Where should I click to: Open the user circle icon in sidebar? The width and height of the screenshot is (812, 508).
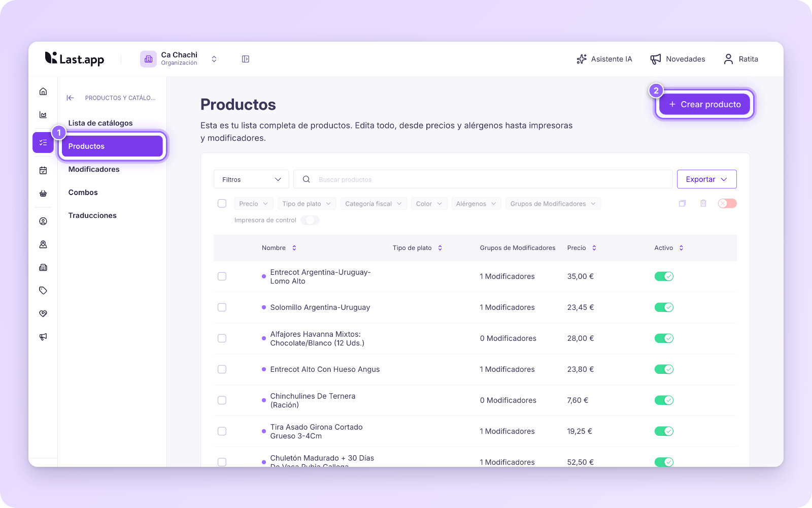tap(43, 221)
